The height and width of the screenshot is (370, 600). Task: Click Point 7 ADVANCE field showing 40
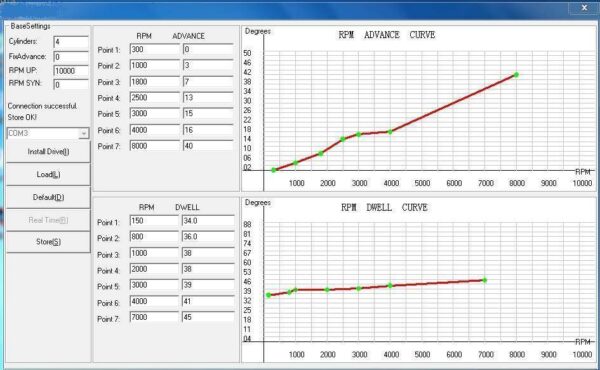coord(208,146)
